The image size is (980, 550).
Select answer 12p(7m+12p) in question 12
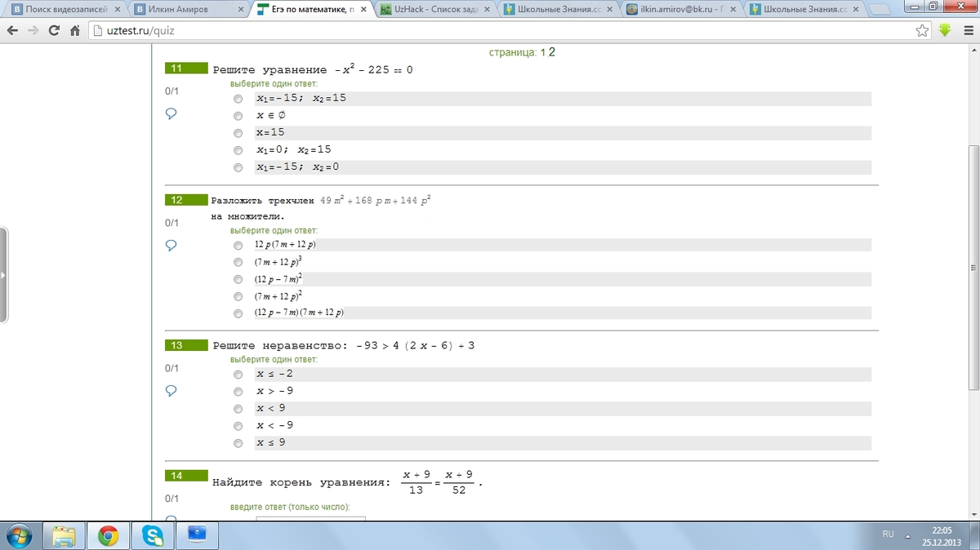tap(238, 245)
